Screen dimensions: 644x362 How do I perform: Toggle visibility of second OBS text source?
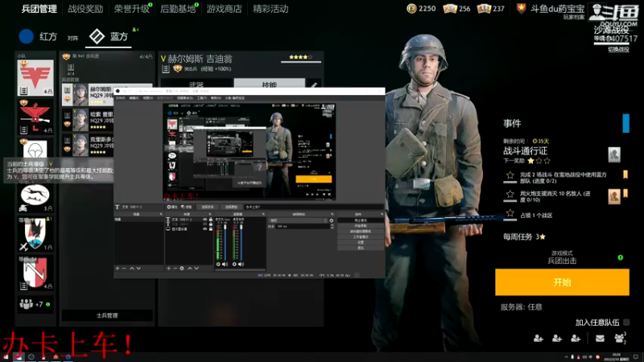[205, 224]
